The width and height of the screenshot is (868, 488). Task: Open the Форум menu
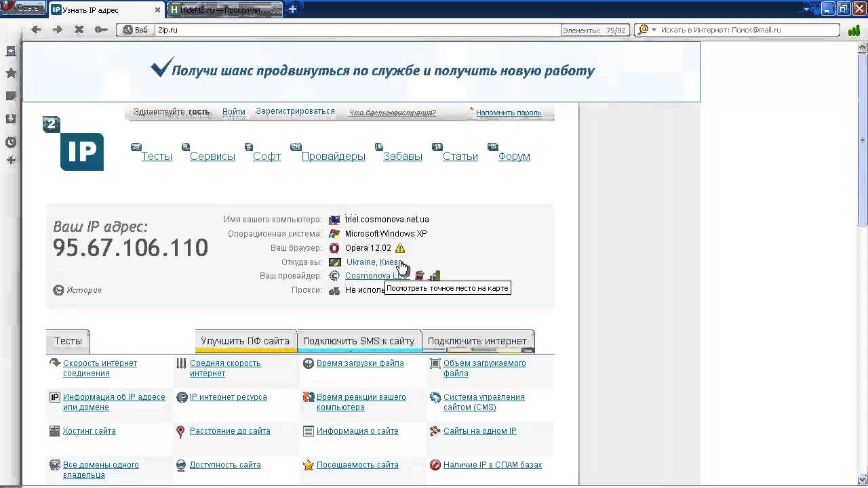tap(514, 157)
